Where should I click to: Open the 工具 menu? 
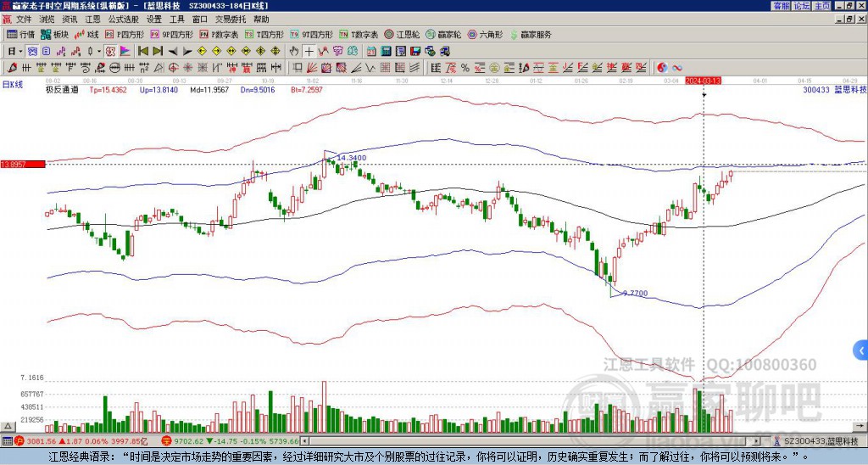(177, 20)
